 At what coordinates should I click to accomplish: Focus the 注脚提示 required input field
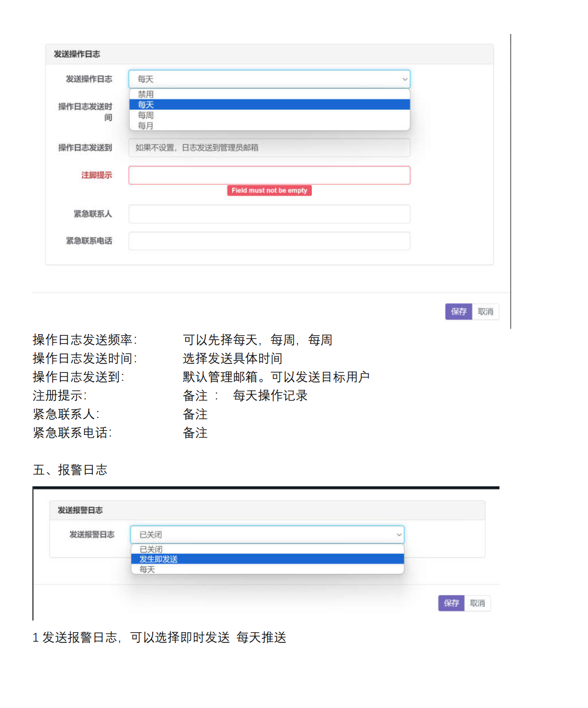click(x=269, y=175)
